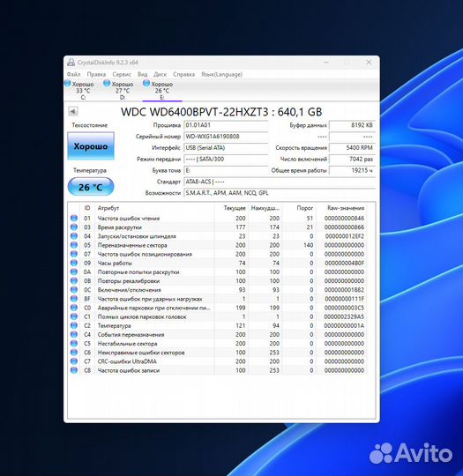This screenshot has width=463, height=476.
Task: Click the Прошивка field 01.01A01
Action: [x=226, y=125]
